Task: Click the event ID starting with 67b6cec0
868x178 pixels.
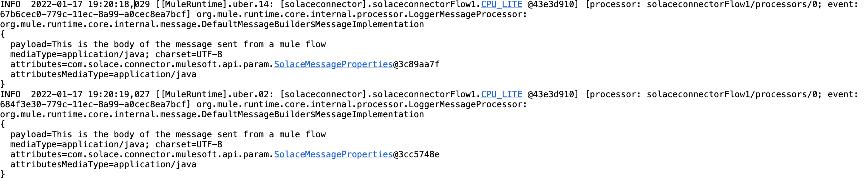Action: 95,15
